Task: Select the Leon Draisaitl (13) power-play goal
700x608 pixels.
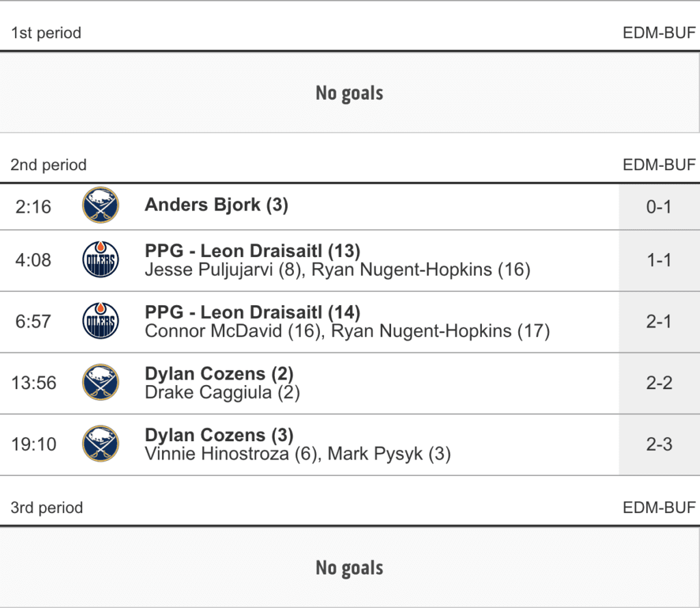Action: (x=252, y=250)
